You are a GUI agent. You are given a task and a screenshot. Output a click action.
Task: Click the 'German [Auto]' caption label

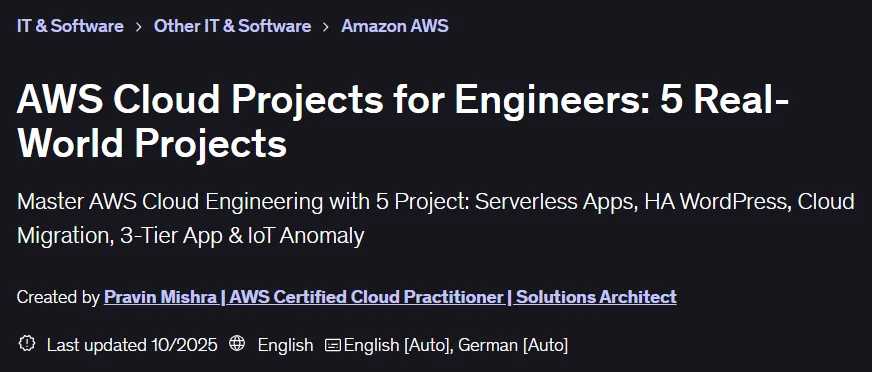(513, 345)
